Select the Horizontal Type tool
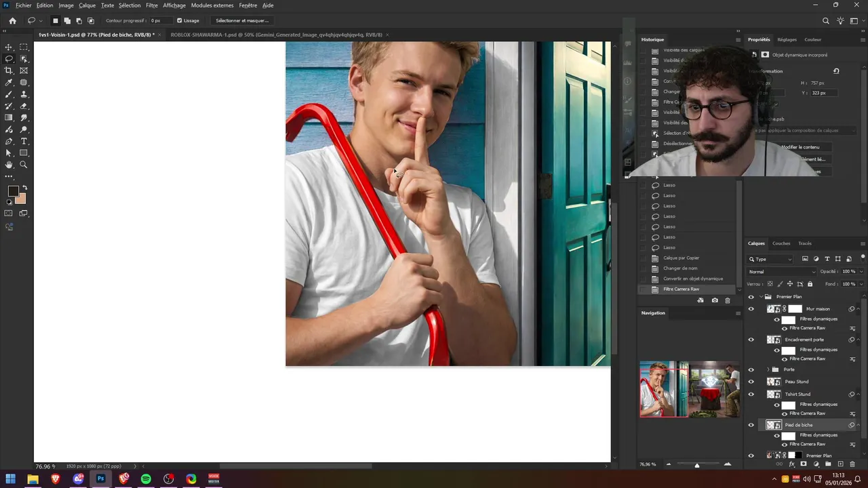Image resolution: width=868 pixels, height=488 pixels. point(24,141)
